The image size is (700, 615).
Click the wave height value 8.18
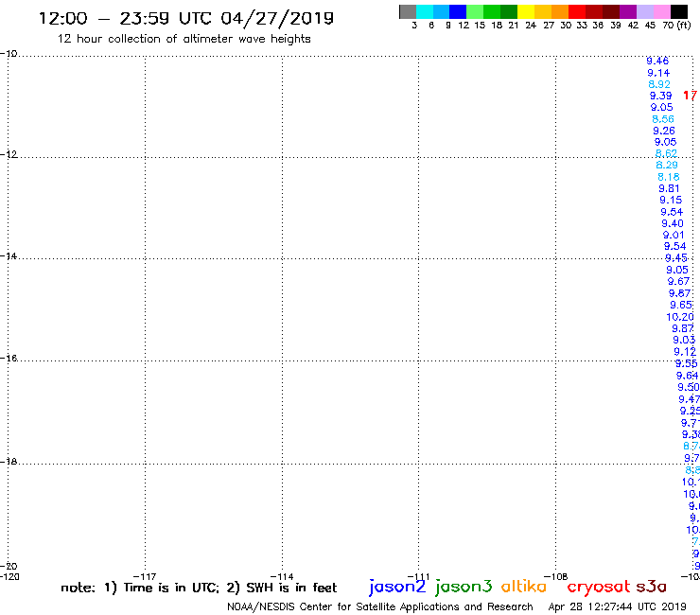(668, 177)
